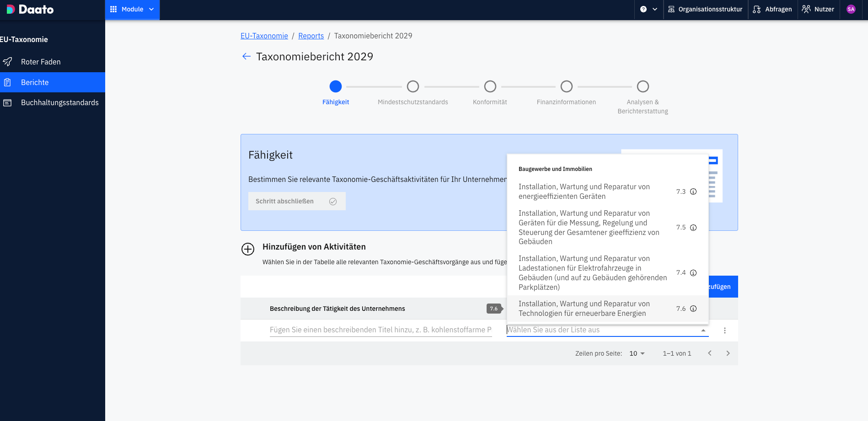Collapse the activity list dropdown arrow
This screenshot has height=421, width=868.
tap(703, 330)
